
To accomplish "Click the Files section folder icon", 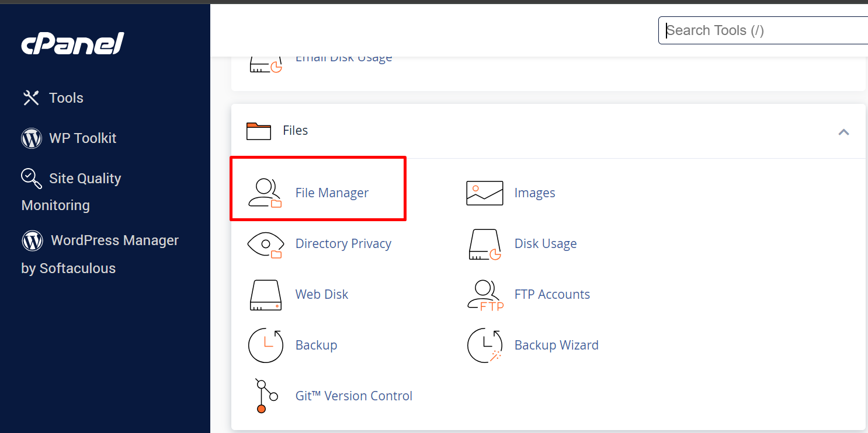I will (x=258, y=131).
